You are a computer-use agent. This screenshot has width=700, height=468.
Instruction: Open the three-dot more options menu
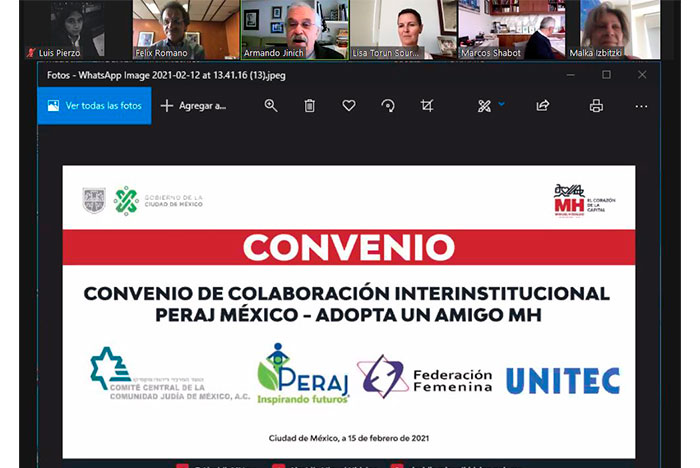(x=641, y=106)
